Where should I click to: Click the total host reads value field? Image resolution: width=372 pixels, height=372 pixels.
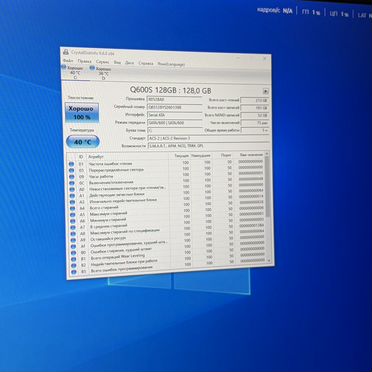click(255, 100)
